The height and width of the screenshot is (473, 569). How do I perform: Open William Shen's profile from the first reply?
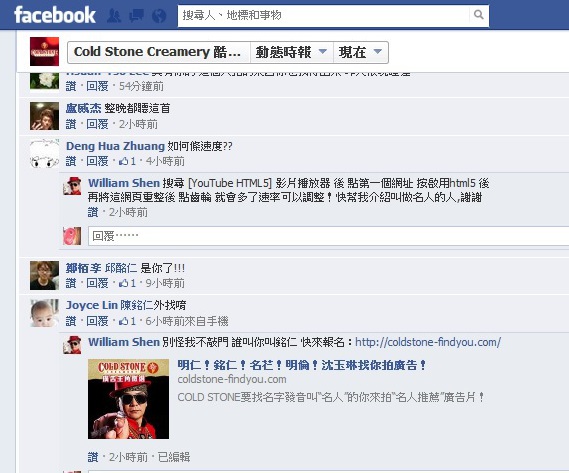coord(124,183)
